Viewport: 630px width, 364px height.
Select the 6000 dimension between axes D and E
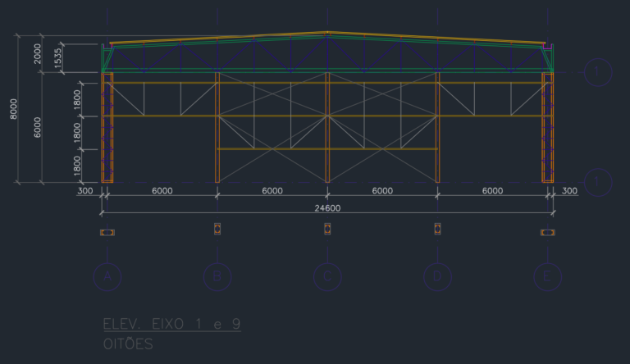(x=492, y=191)
